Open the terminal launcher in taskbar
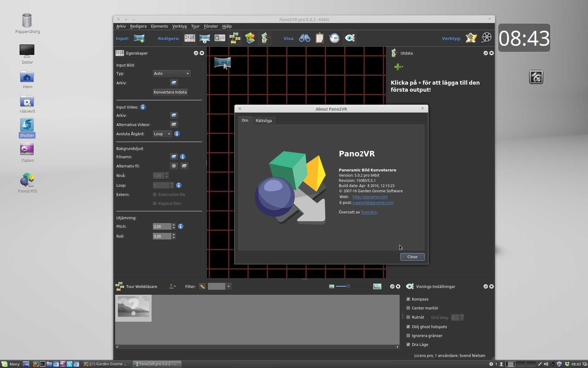This screenshot has height=368, width=588. [42, 364]
